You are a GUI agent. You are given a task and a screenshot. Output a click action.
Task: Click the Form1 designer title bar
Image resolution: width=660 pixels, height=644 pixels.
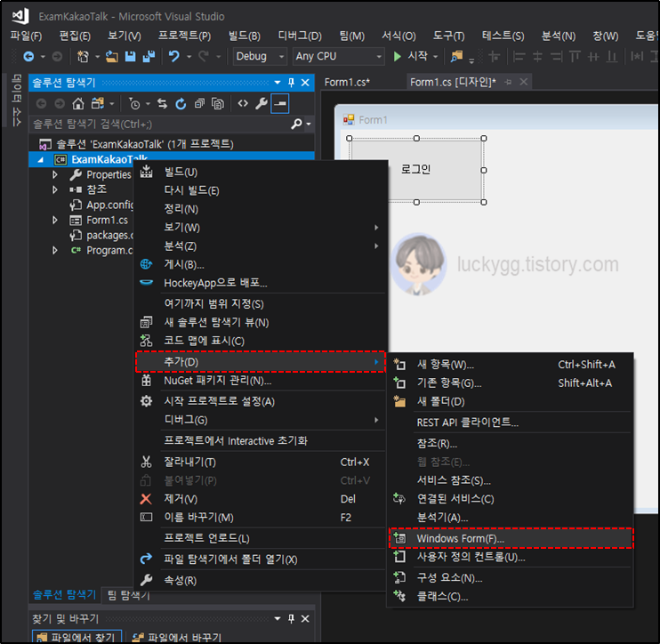496,120
